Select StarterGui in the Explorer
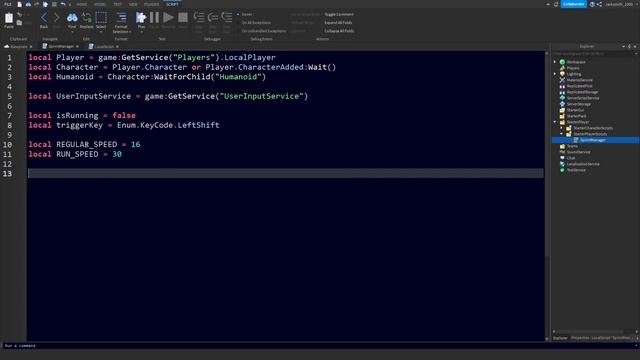The image size is (640, 360). 575,110
